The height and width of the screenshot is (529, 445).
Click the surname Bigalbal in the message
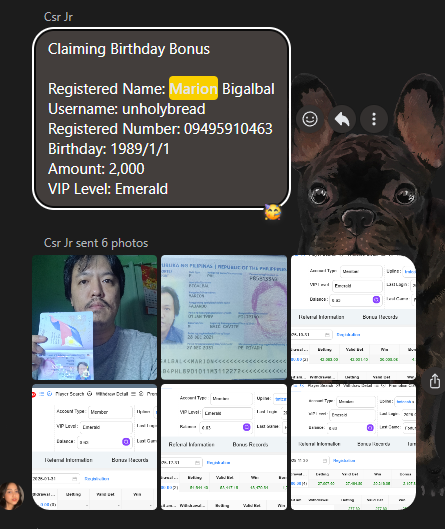tap(248, 89)
